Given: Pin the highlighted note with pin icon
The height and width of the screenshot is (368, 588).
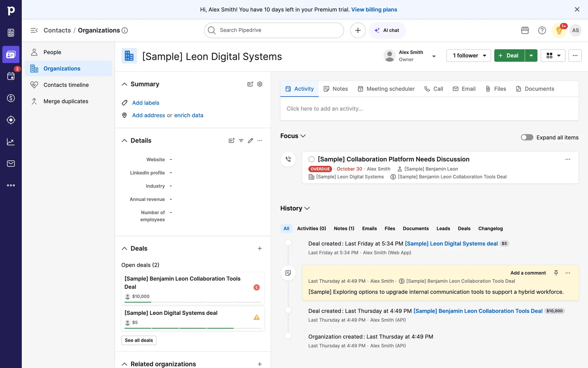Looking at the screenshot, I should [x=556, y=273].
